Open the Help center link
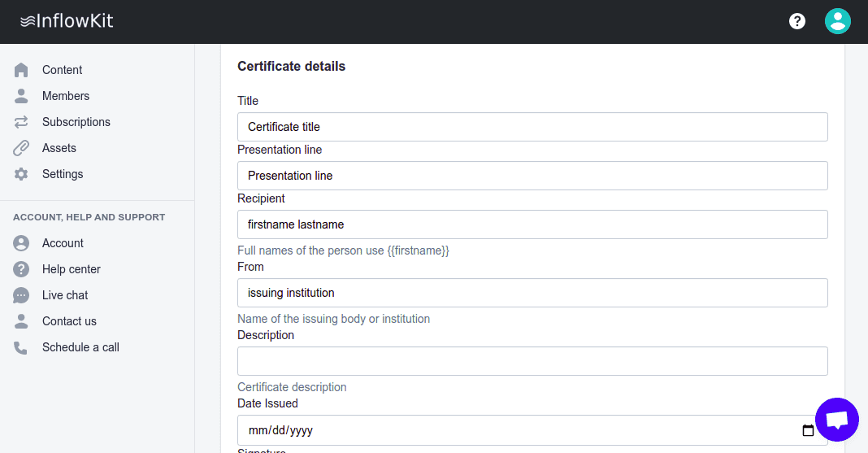The image size is (868, 453). pyautogui.click(x=71, y=269)
